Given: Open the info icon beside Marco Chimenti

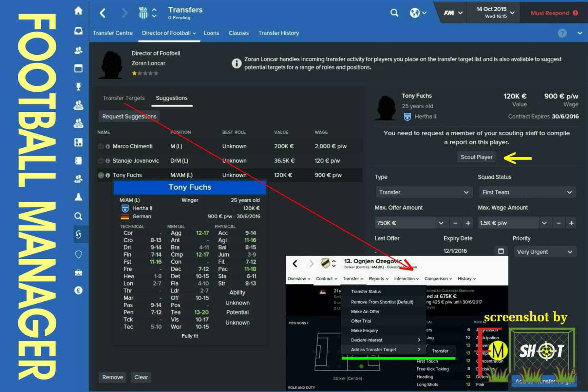Looking at the screenshot, I should (x=108, y=146).
